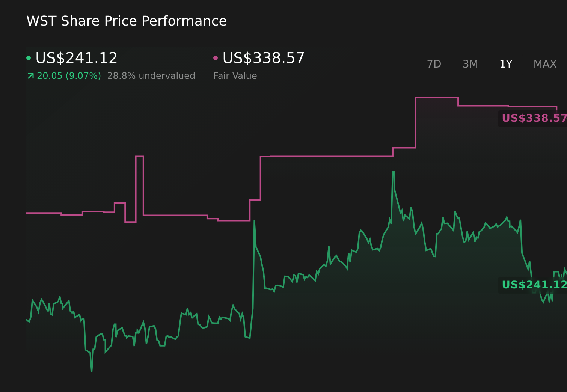Click the US$338.57 fair value marker label

click(533, 118)
